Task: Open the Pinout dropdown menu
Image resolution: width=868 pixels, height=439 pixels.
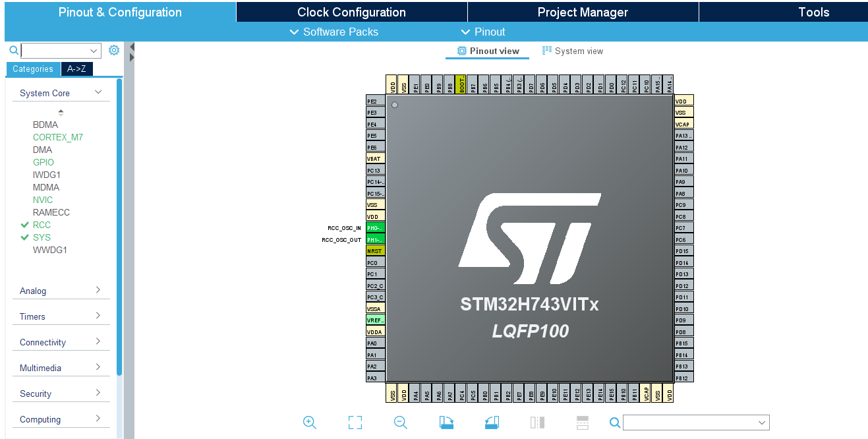Action: (483, 32)
